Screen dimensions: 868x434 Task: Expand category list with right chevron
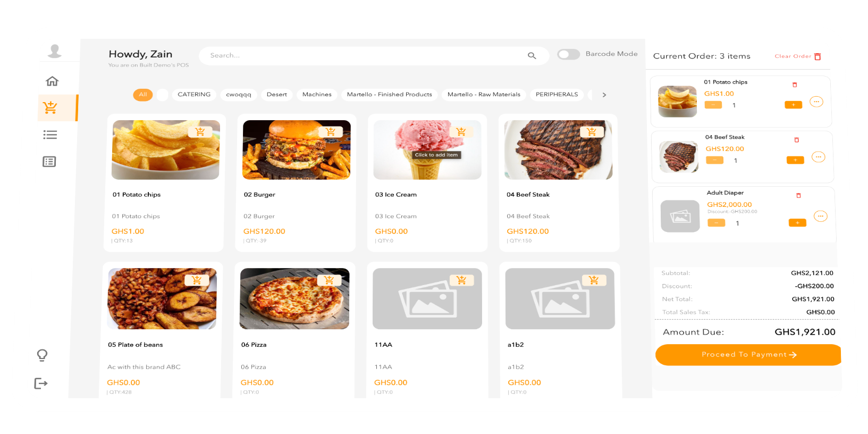[x=604, y=95]
